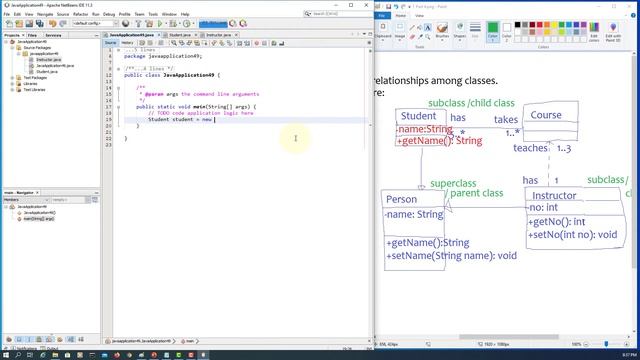
Task: Expand Libraries node in Projects
Action: coord(12,84)
